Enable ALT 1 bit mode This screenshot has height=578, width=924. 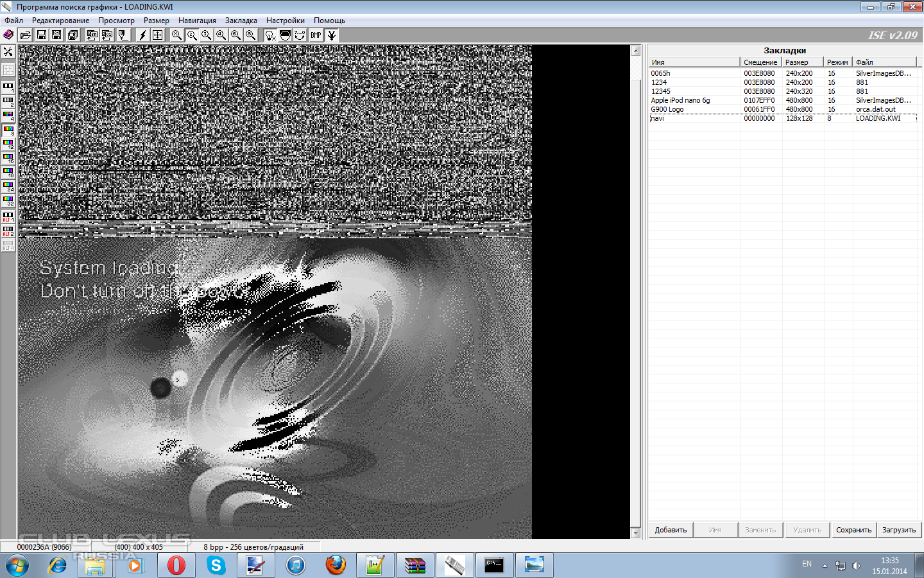pos(8,216)
